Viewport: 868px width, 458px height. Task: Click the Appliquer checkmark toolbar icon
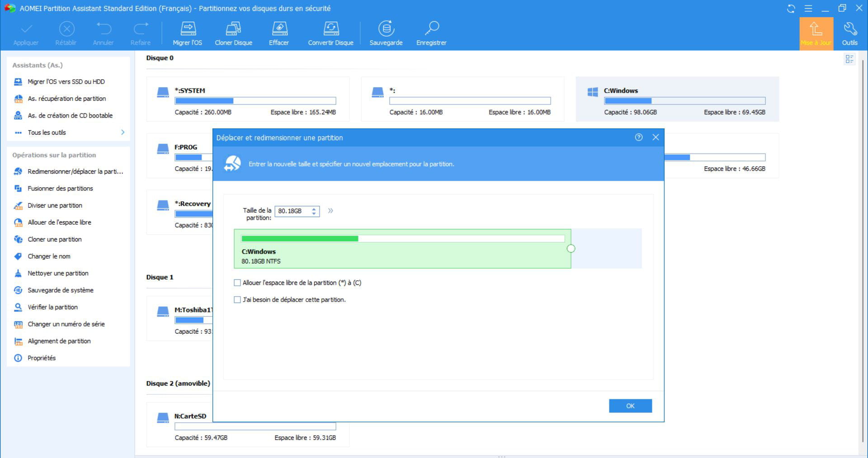[x=26, y=29]
